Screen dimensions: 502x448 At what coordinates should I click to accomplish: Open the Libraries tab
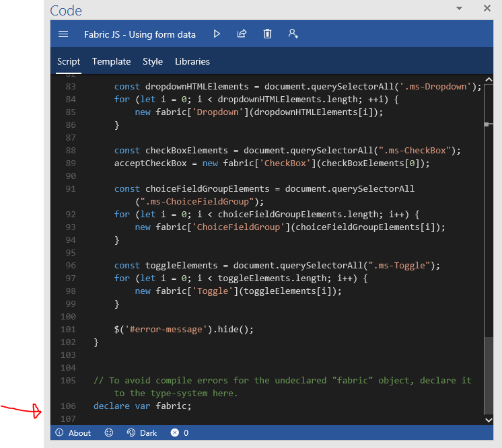pos(192,61)
